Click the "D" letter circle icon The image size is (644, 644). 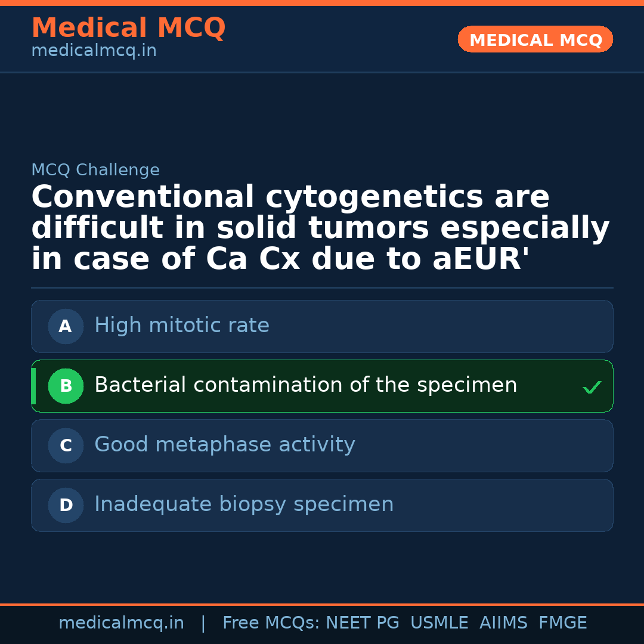click(x=66, y=505)
